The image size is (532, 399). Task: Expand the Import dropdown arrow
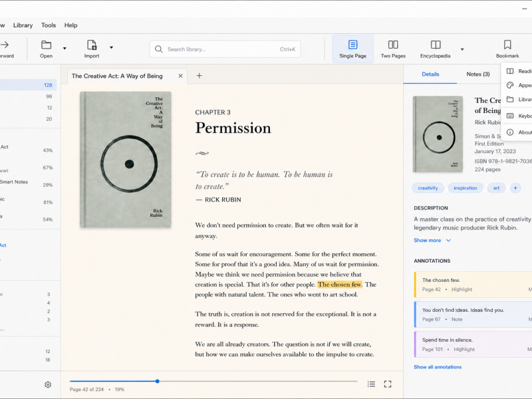point(111,47)
